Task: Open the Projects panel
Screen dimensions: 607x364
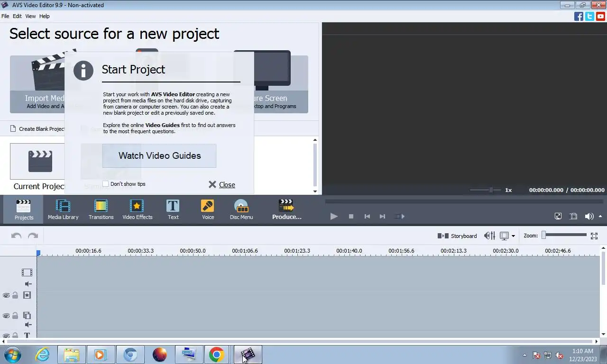Action: (x=24, y=209)
